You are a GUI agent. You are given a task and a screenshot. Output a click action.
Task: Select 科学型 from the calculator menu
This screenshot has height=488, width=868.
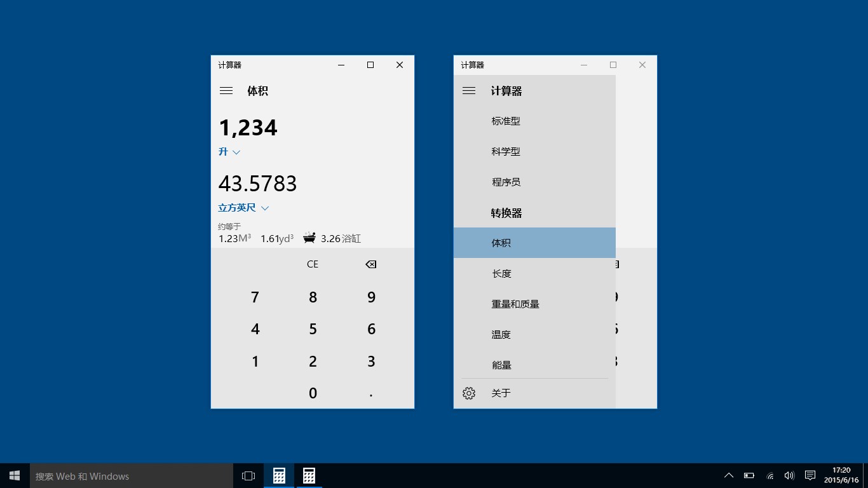pos(506,151)
